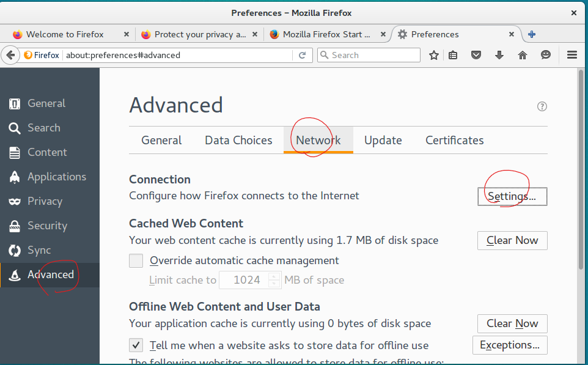Viewport: 588px width, 365px height.
Task: Select Update sub-tab
Action: tap(383, 140)
